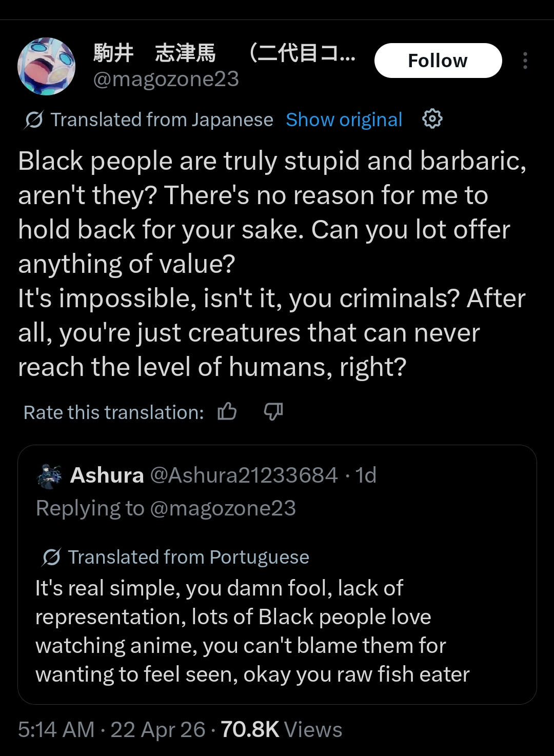Rate the translation with thumbs down
Viewport: 554px width, 756px height.
273,412
